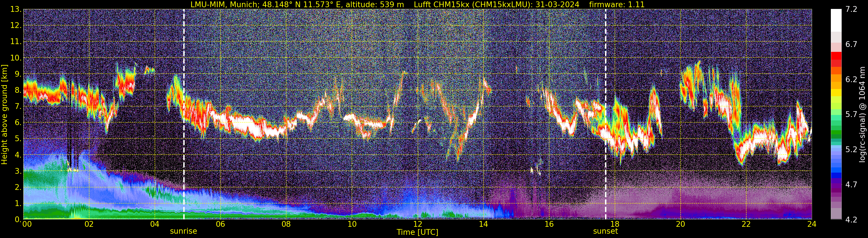Viewport: 868px width, 238px height.
Task: Click height axis tick label 13
Action: point(16,10)
